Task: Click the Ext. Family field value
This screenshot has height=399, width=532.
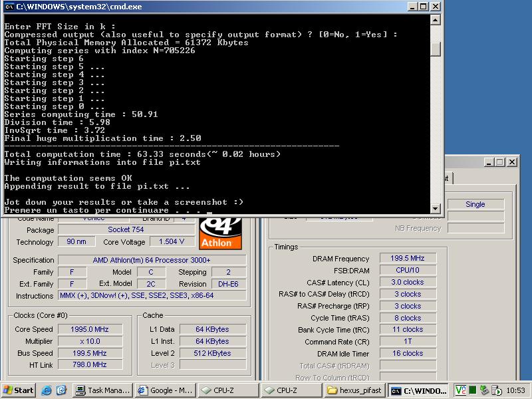Action: [72, 284]
